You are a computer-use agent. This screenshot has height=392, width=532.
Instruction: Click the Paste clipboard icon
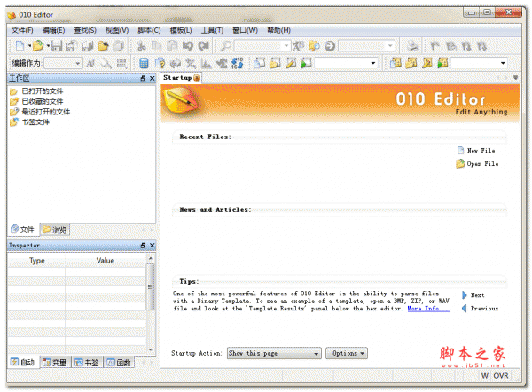(172, 46)
